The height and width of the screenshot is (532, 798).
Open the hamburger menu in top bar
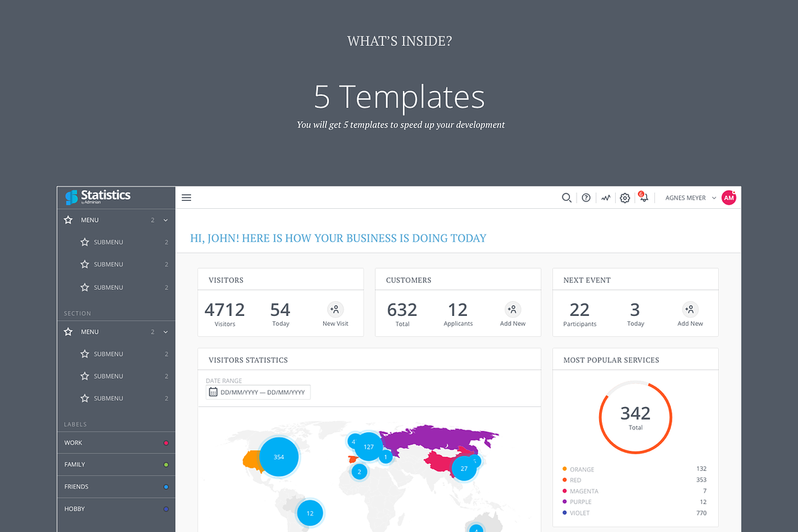tap(186, 198)
